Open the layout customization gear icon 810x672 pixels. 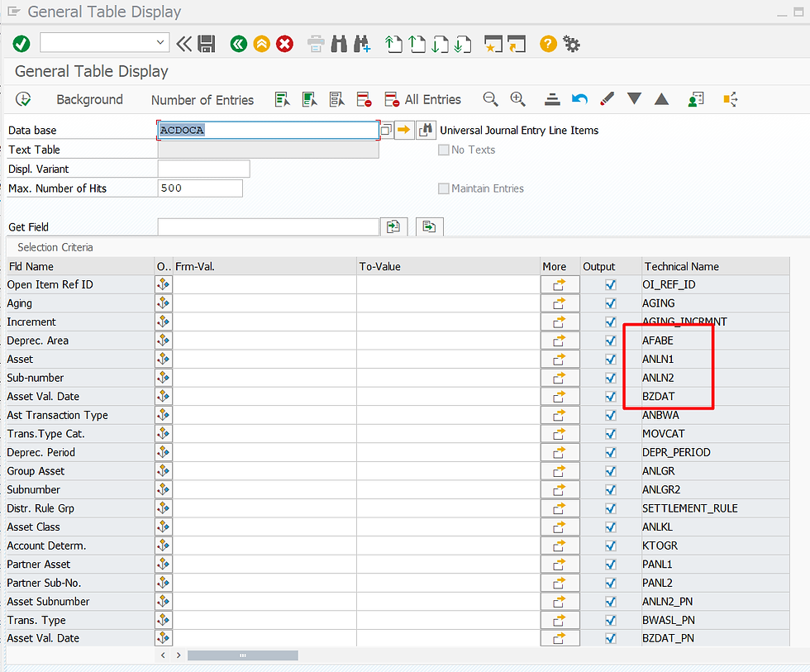(x=571, y=44)
